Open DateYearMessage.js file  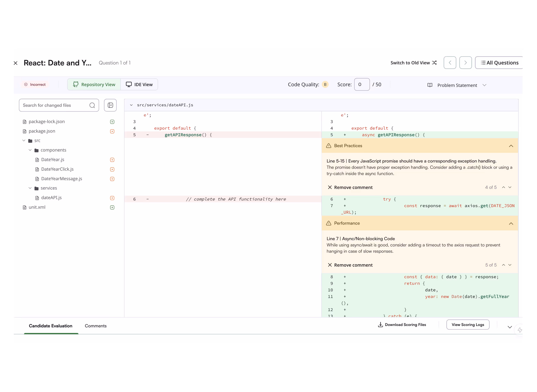61,178
